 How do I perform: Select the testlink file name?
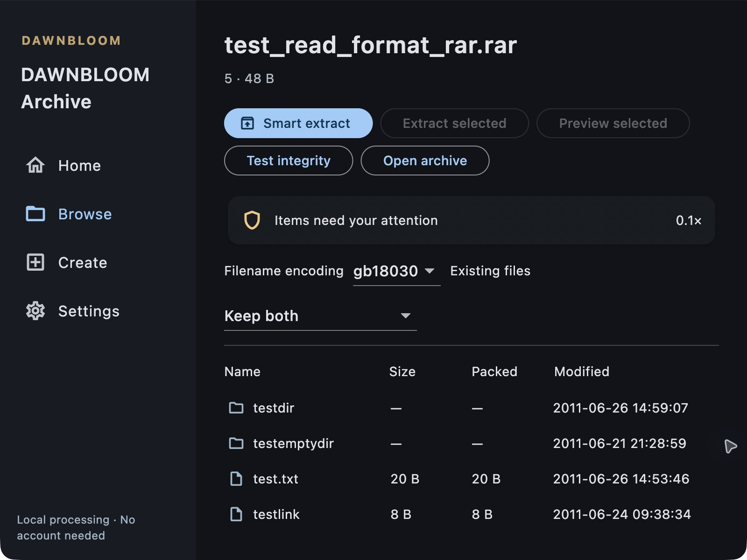[x=276, y=514]
